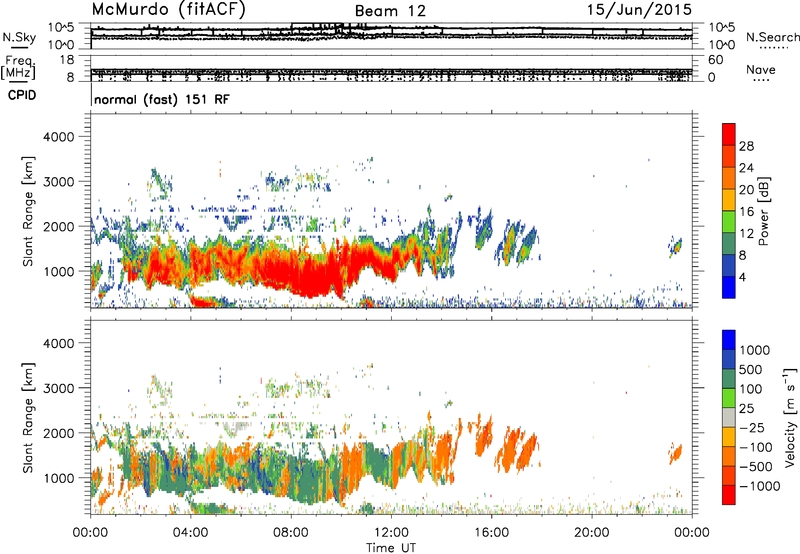Click the 'N.Sky' legend label
The width and height of the screenshot is (800, 554).
pyautogui.click(x=19, y=37)
